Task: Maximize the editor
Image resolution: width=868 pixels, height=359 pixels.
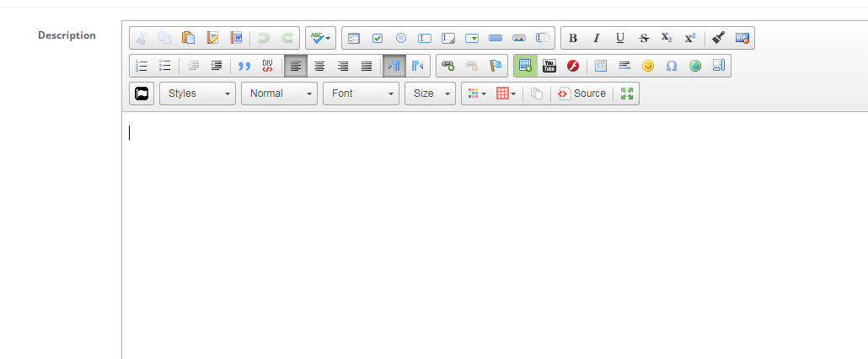Action: click(x=627, y=94)
